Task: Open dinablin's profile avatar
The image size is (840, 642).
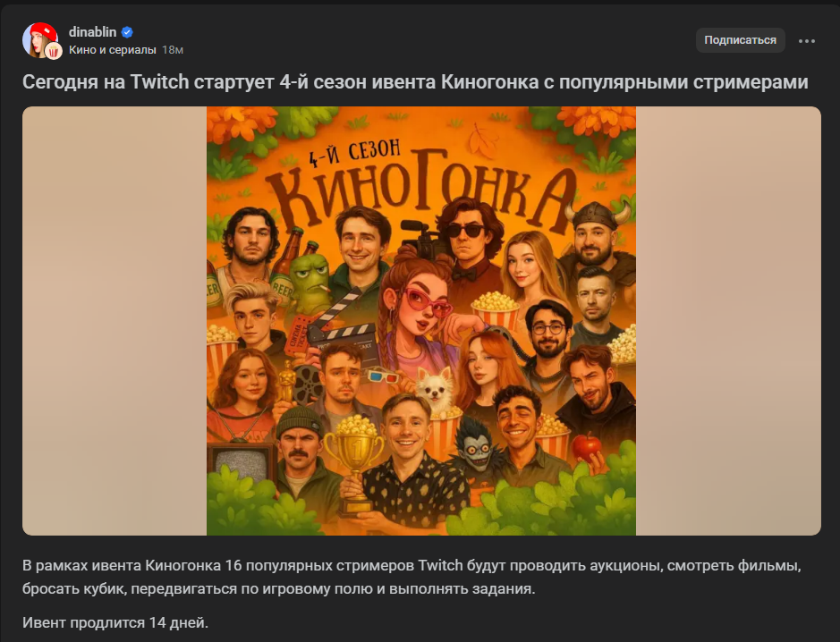Action: point(40,40)
